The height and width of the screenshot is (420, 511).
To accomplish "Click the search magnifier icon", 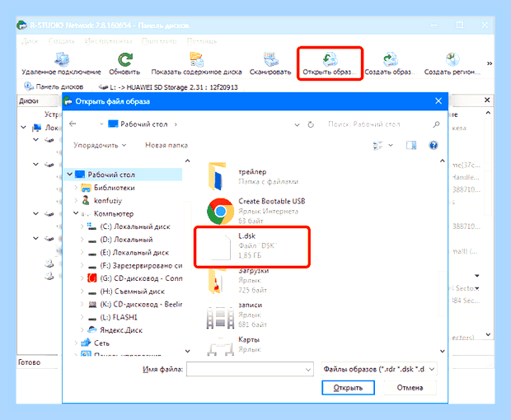I will [x=436, y=124].
